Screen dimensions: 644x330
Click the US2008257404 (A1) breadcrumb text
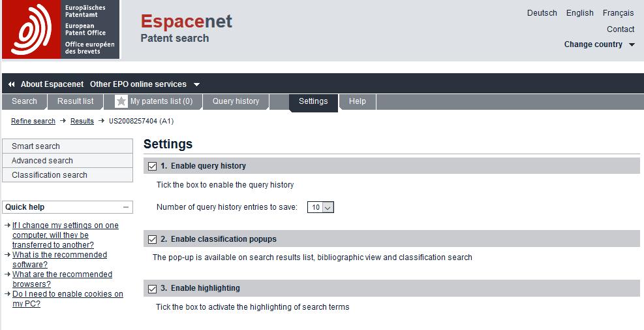point(142,122)
